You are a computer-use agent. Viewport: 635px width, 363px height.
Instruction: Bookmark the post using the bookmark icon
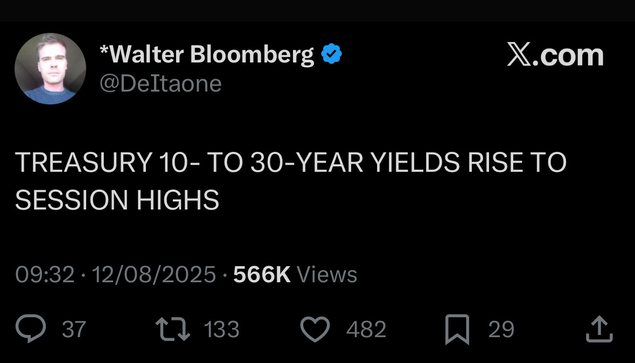click(457, 329)
